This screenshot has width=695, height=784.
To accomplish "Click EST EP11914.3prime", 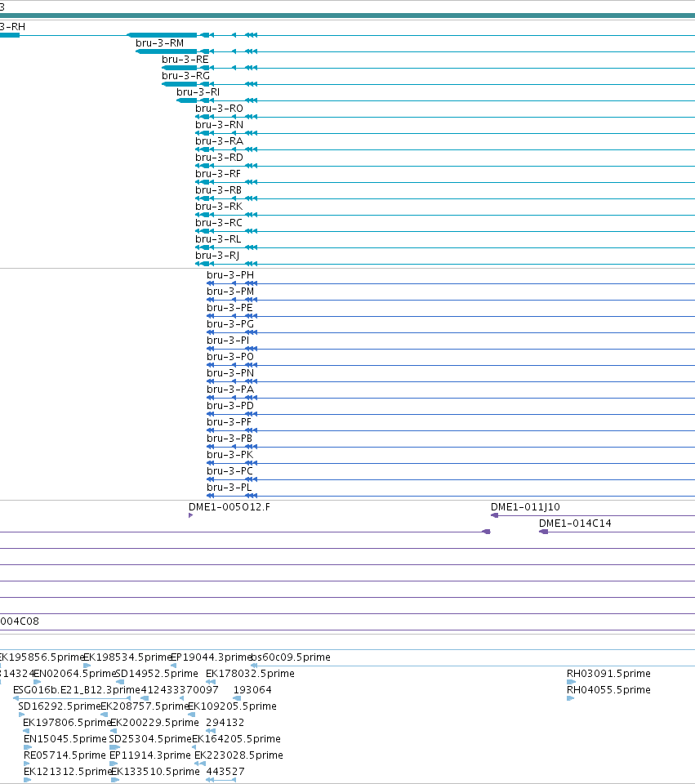I will 150,755.
